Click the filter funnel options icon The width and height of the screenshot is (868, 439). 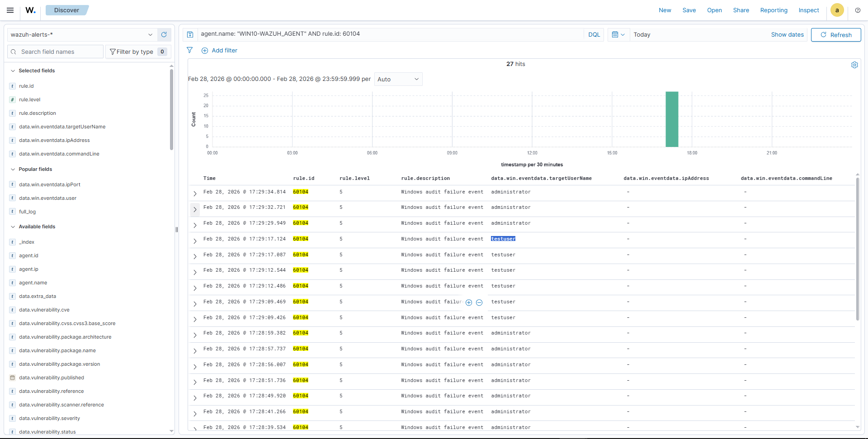pos(190,50)
